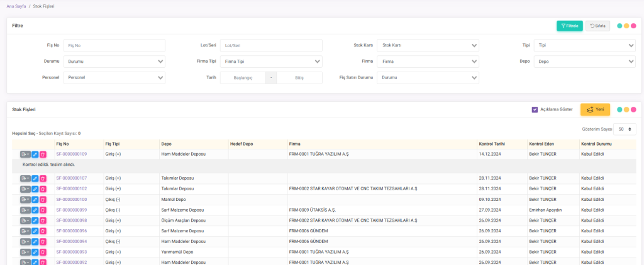Screen dimensions: 644x265
Task: Edit receipt SF-0000000100 with pencil icon
Action: [35, 199]
